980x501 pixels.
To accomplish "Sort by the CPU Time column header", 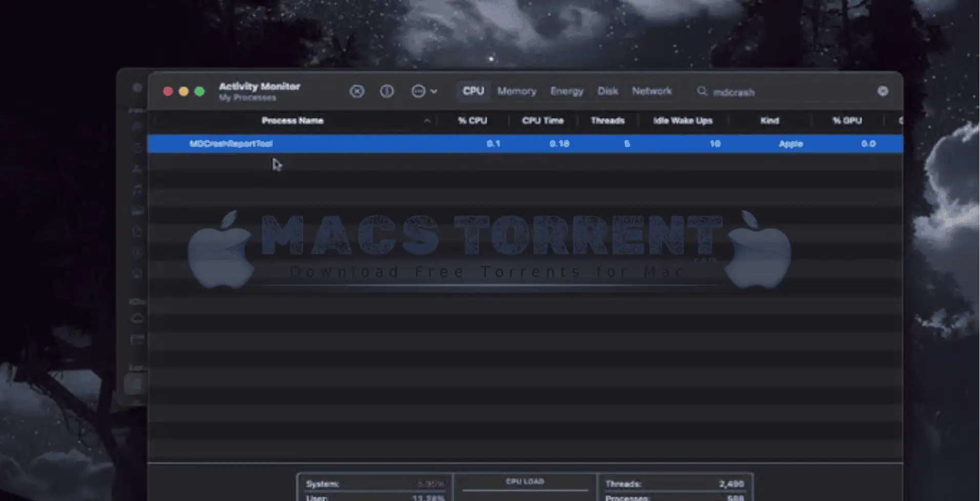I will (543, 121).
